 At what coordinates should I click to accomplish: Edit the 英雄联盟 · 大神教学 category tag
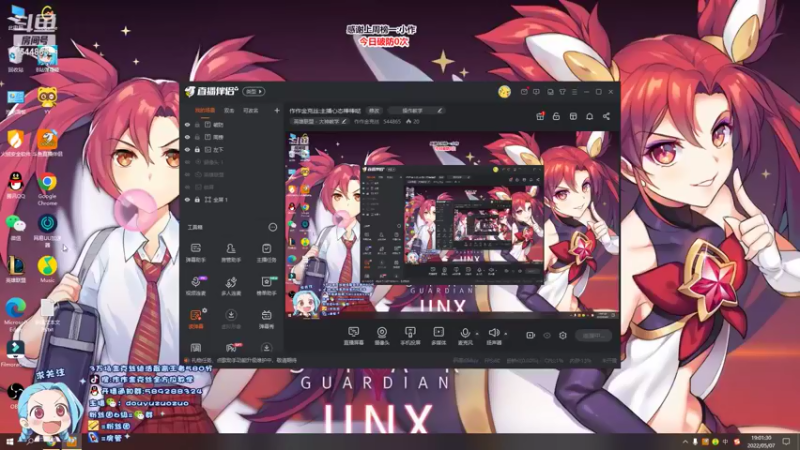(319, 121)
